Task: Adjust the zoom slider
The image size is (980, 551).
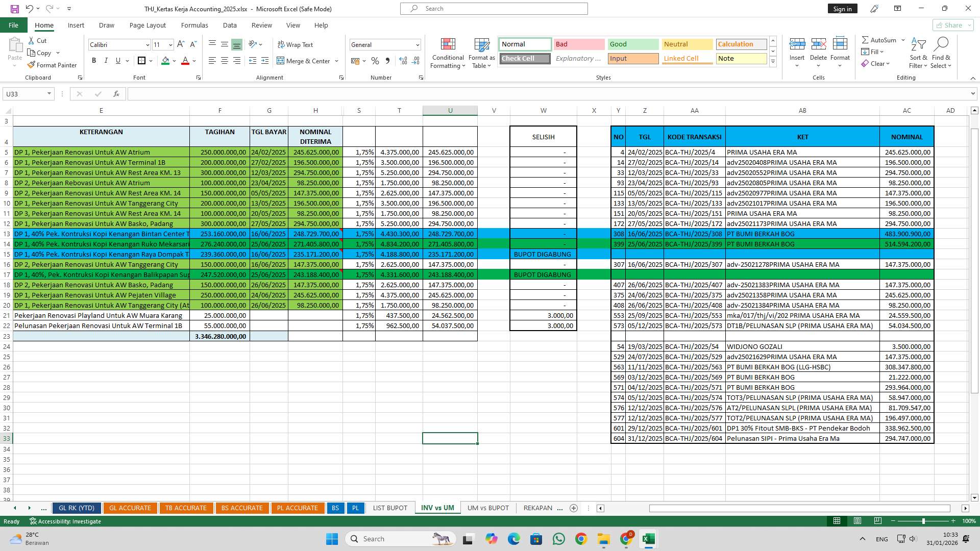Action: point(923,521)
